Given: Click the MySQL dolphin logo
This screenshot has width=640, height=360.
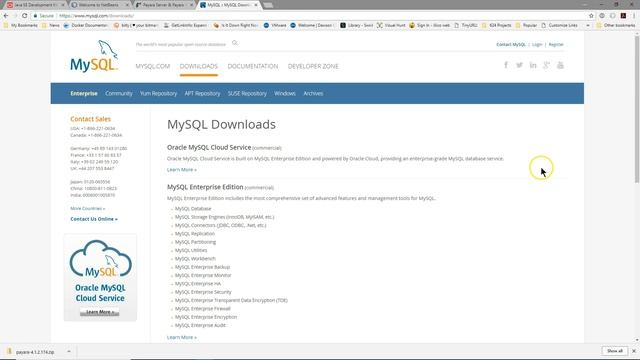Looking at the screenshot, I should 94,56.
